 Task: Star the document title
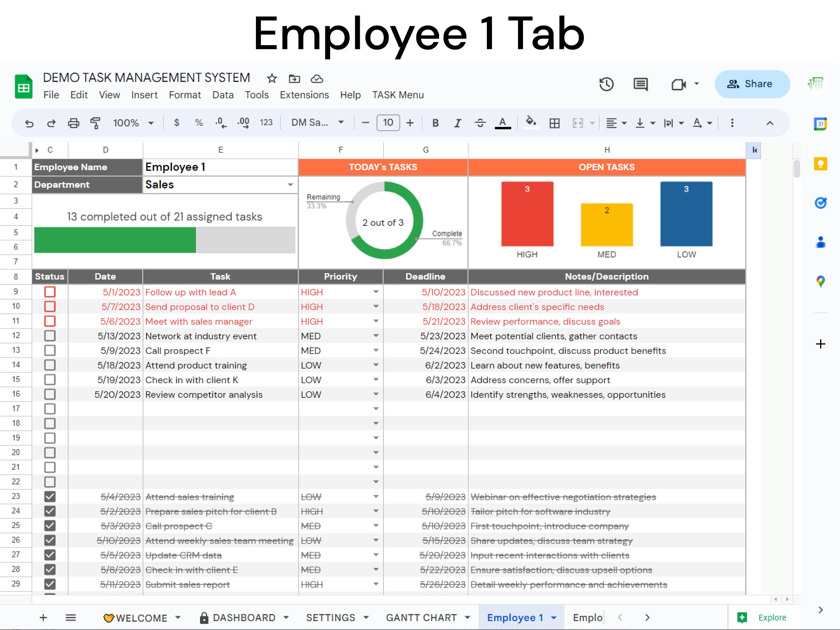[272, 79]
